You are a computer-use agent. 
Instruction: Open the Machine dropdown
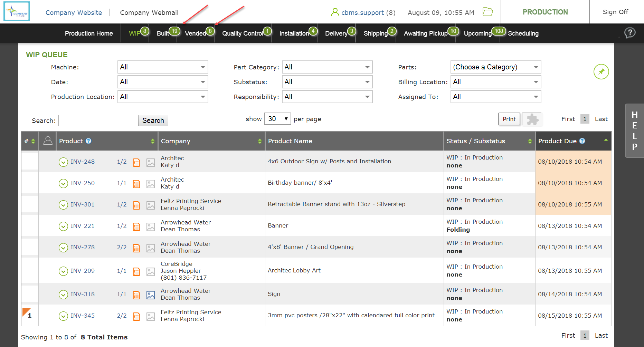pyautogui.click(x=163, y=67)
